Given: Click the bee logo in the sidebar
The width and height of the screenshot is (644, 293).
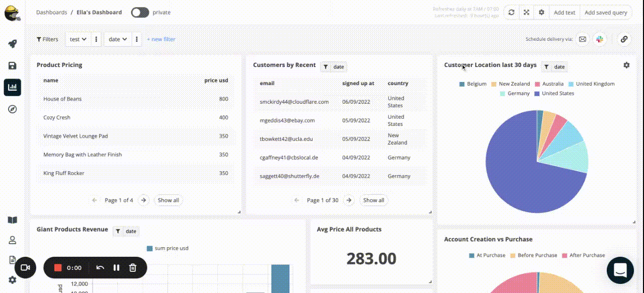Looking at the screenshot, I should (x=12, y=13).
